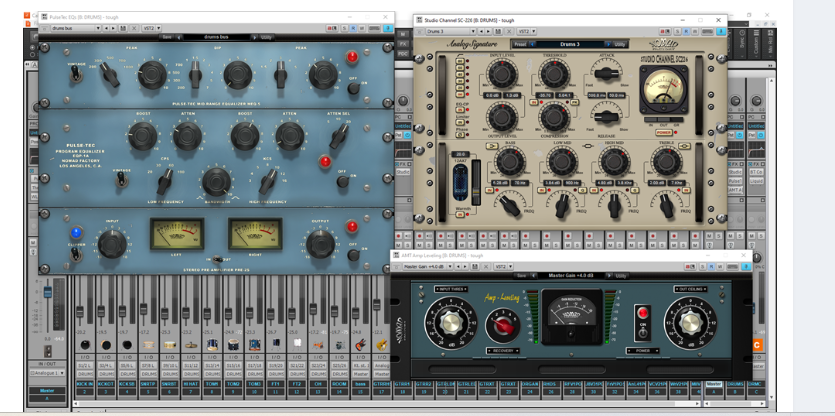Click the TOM1 track drum icon in mixer

pyautogui.click(x=212, y=345)
